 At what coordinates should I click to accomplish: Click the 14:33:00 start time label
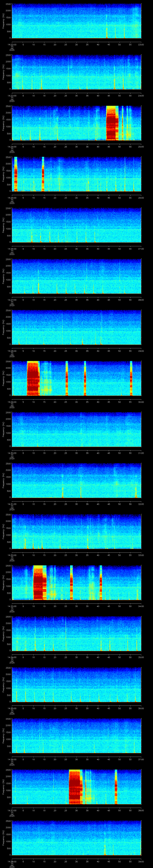tap(12, 606)
